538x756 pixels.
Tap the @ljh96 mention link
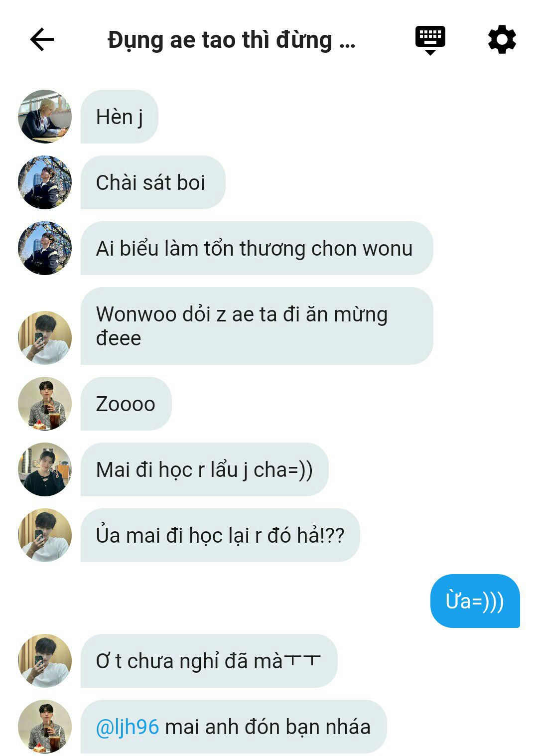click(x=128, y=727)
